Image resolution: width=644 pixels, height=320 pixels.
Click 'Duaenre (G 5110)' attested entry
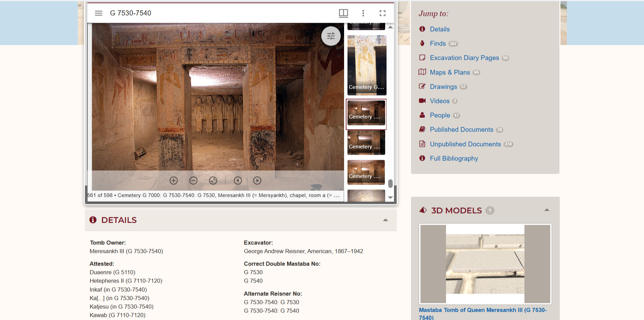pos(112,272)
